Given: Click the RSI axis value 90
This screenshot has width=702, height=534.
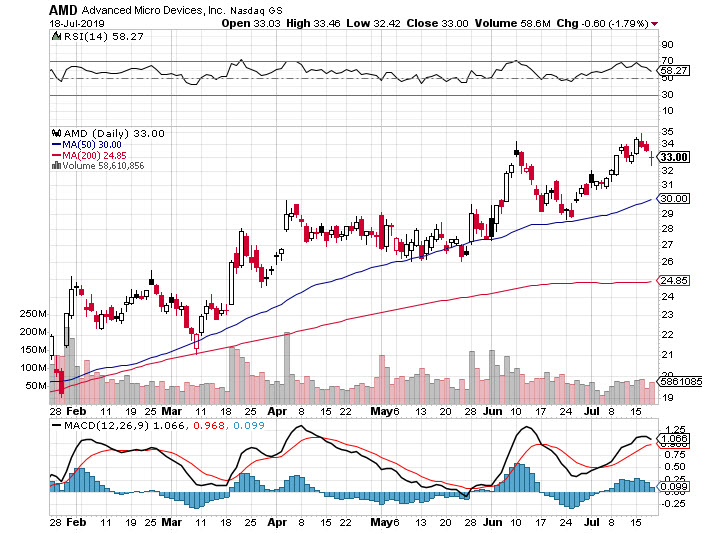Looking at the screenshot, I should [x=667, y=44].
